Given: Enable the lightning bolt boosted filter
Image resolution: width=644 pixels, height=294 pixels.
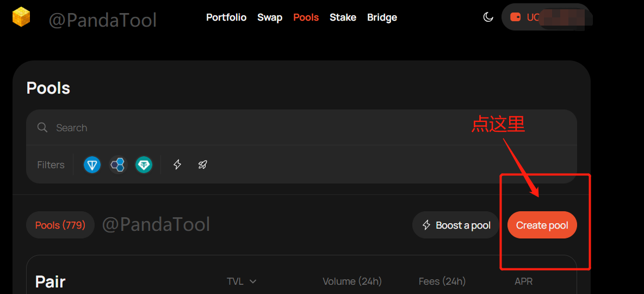Looking at the screenshot, I should coord(177,164).
